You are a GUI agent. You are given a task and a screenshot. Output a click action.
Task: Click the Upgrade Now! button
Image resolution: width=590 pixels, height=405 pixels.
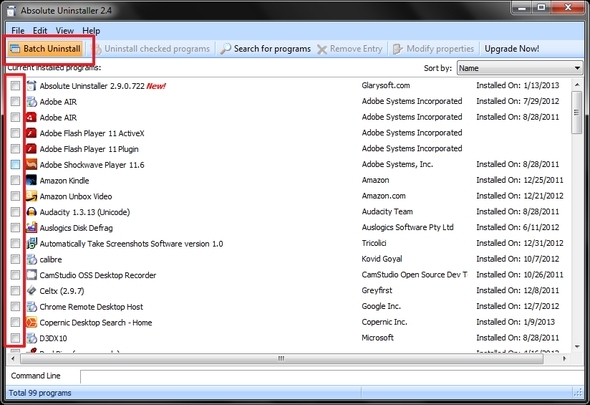click(512, 49)
